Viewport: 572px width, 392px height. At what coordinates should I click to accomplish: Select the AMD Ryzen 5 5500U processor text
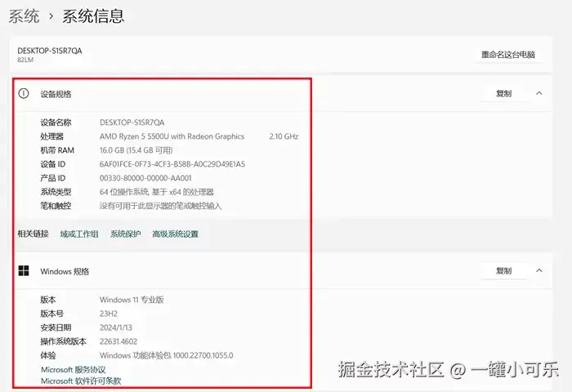point(172,136)
